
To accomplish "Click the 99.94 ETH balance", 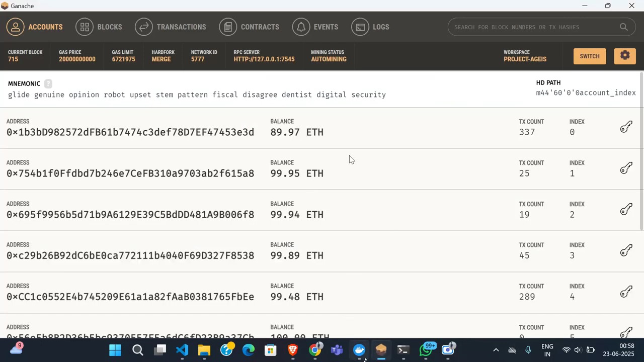I will (297, 215).
